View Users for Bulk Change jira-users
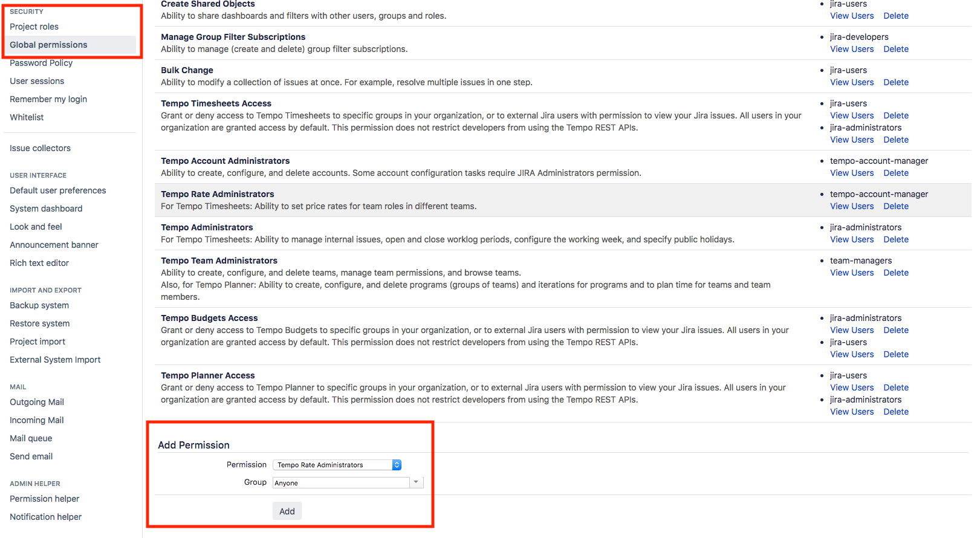 click(852, 82)
